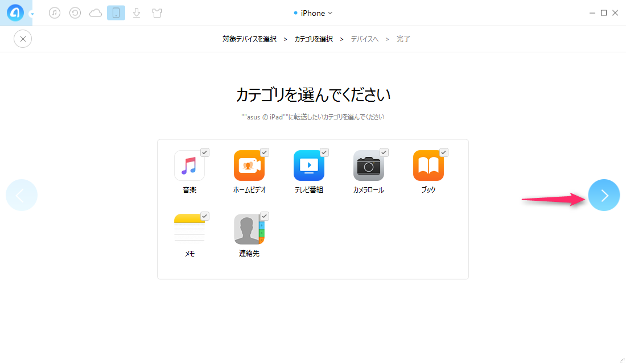
Task: Uncheck the 音楽 checkbox
Action: point(205,152)
